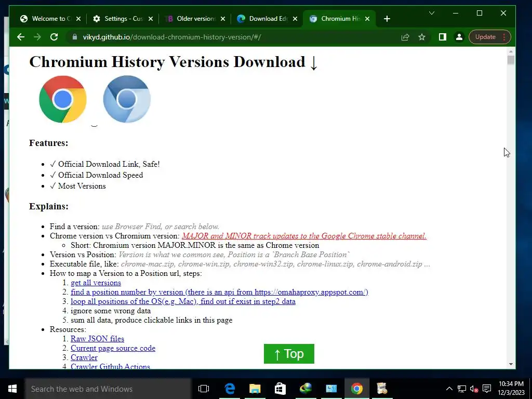Open network status tray icon
This screenshot has width=532, height=399.
(461, 389)
